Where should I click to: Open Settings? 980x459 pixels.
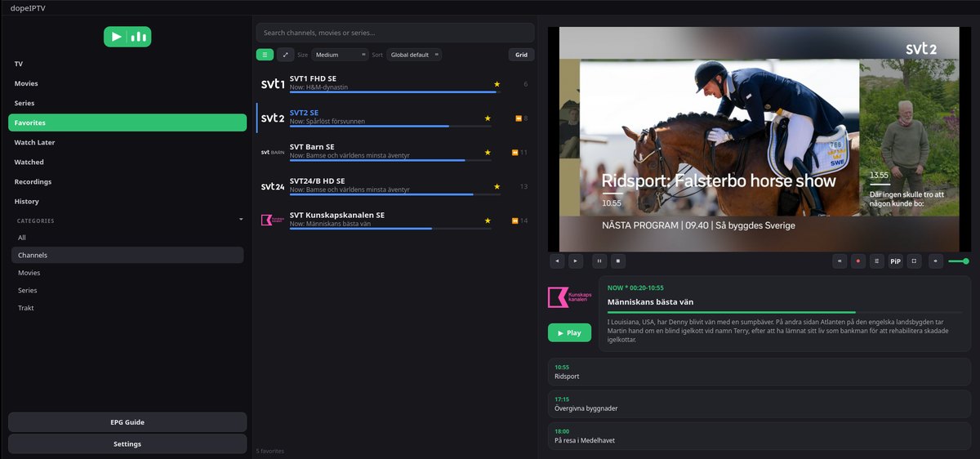(x=127, y=444)
